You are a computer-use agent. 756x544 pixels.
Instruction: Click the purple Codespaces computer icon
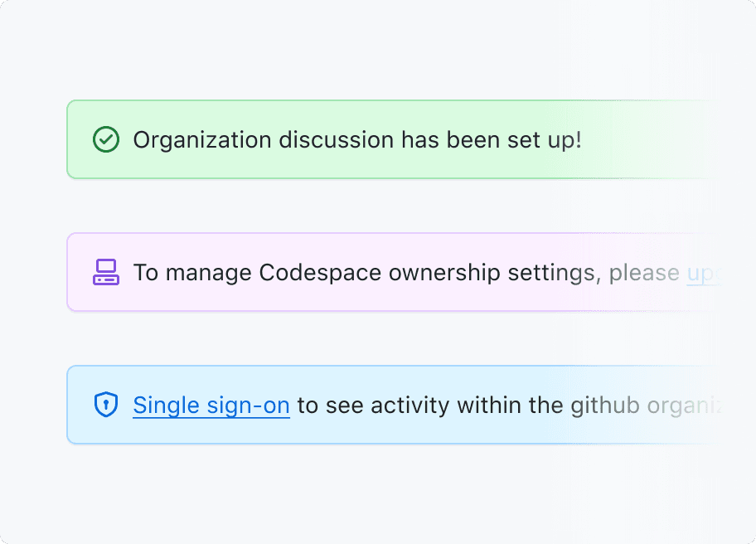pos(105,272)
